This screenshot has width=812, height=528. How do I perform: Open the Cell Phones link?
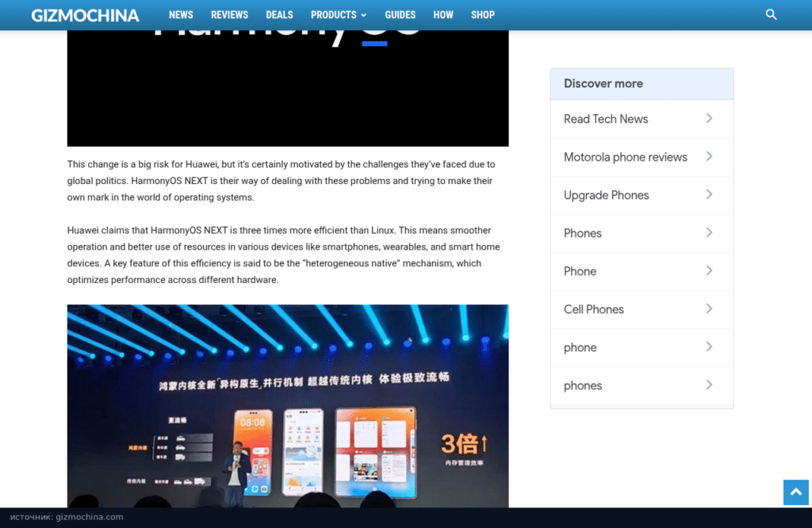[642, 309]
